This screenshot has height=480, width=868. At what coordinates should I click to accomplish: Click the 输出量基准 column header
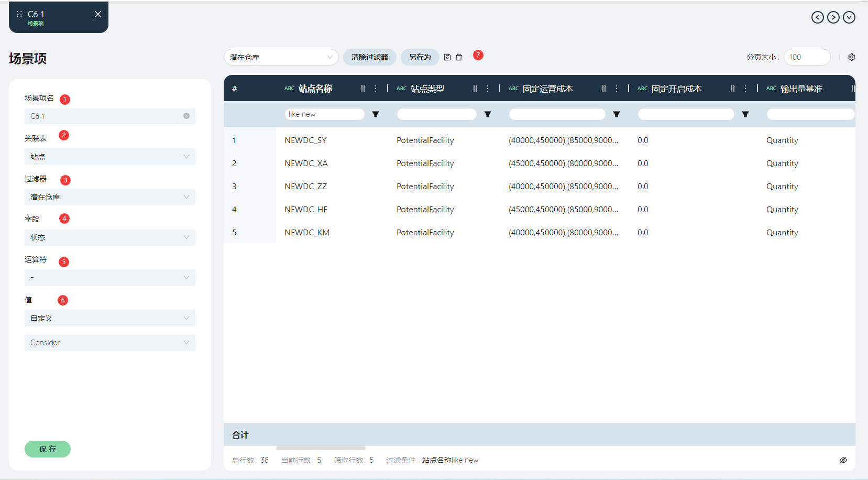tap(801, 89)
